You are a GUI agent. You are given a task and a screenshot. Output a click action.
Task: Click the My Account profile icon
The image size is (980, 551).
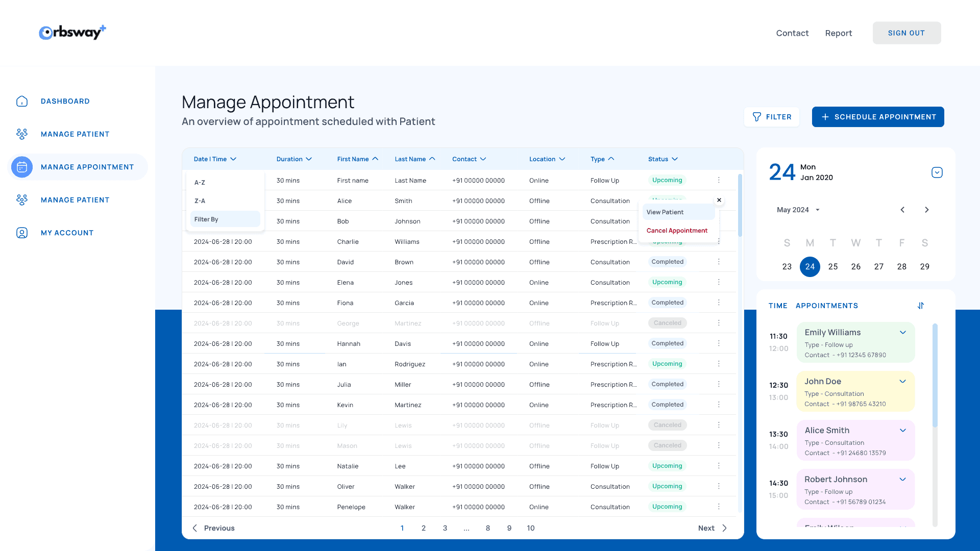tap(22, 233)
